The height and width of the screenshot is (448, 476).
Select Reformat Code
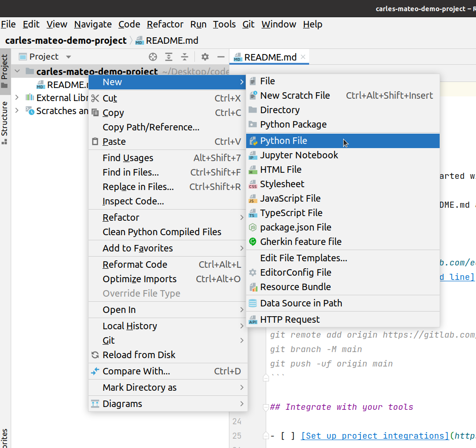(x=168, y=265)
